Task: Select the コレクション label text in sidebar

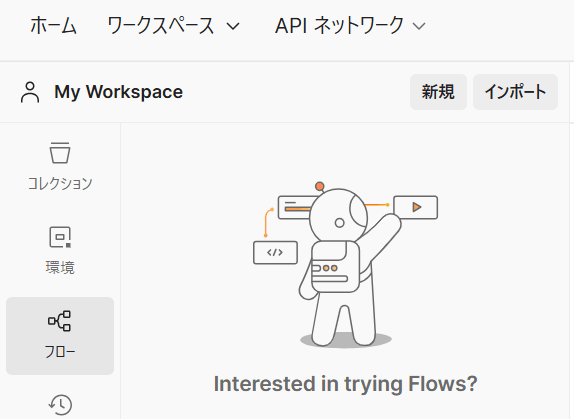Action: pyautogui.click(x=60, y=183)
